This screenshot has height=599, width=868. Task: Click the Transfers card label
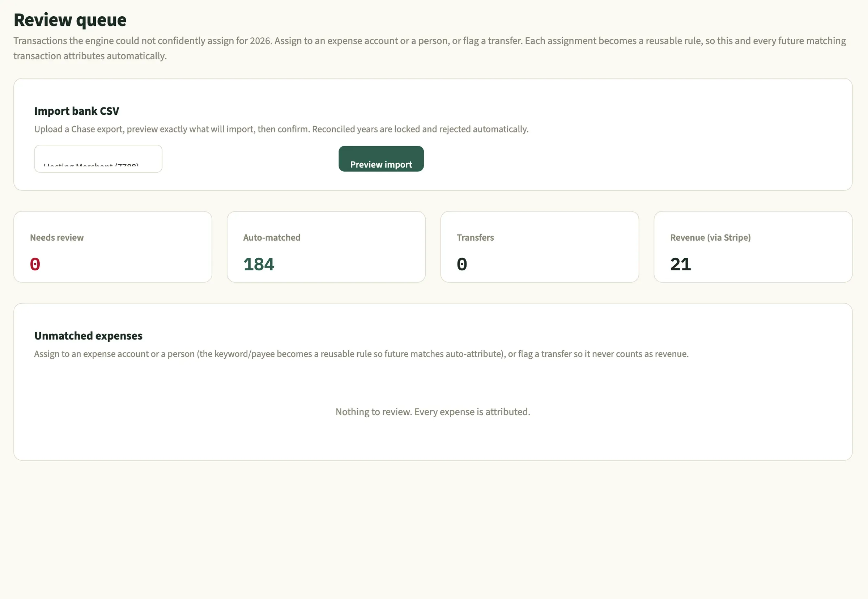[475, 237]
